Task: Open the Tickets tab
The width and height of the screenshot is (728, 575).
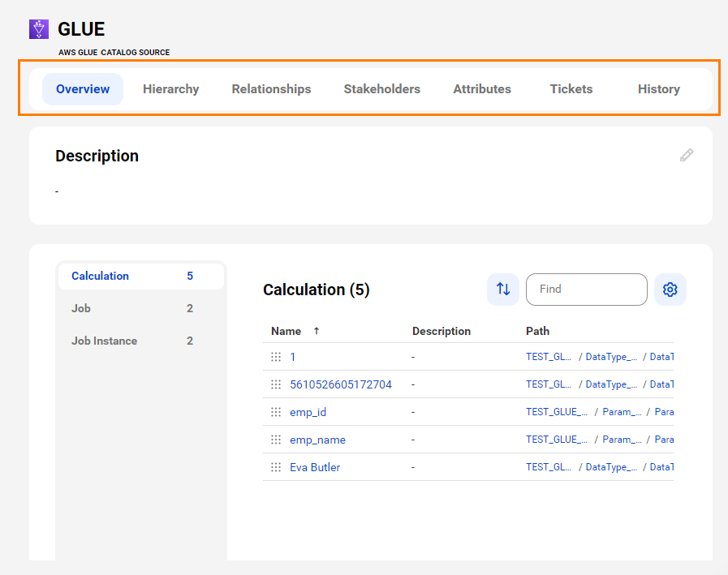Action: [x=571, y=89]
